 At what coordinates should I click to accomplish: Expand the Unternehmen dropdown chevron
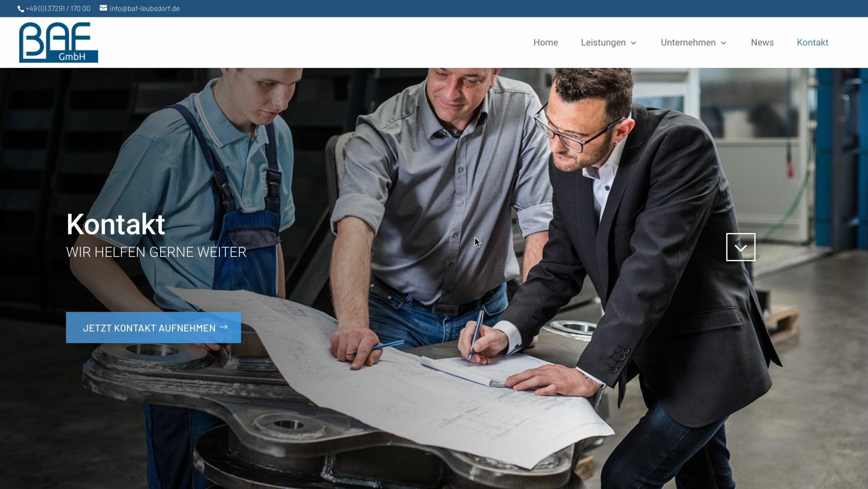[723, 43]
